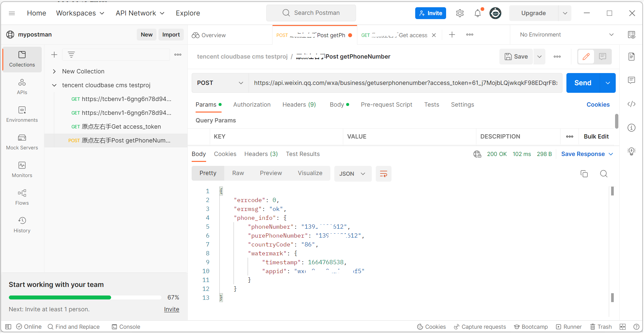Click the request URL input field

point(406,83)
